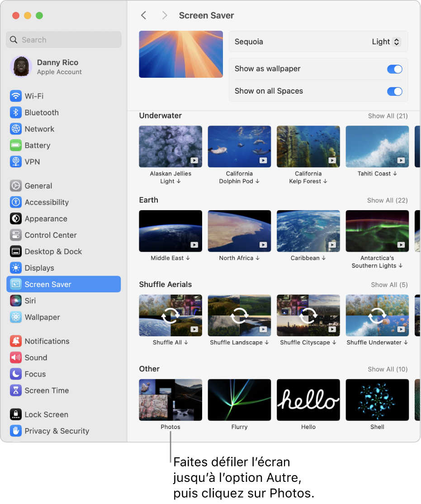The width and height of the screenshot is (421, 504).
Task: Select the Focus moon icon
Action: [x=15, y=373]
